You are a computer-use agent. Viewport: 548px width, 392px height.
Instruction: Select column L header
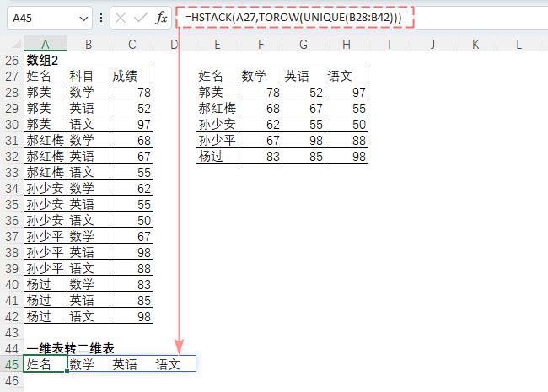[x=518, y=43]
